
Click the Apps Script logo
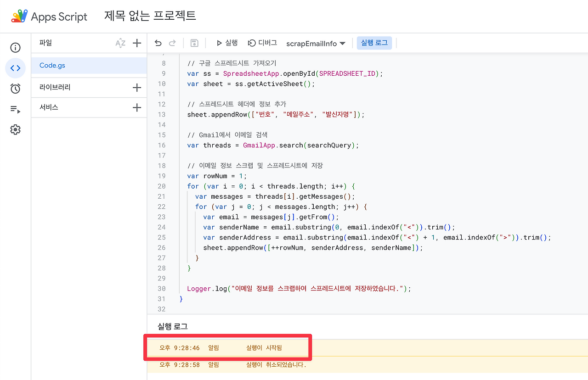pyautogui.click(x=18, y=16)
